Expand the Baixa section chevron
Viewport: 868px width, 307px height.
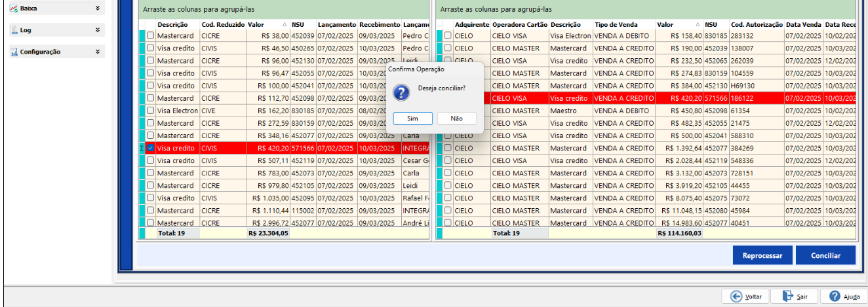pos(98,9)
